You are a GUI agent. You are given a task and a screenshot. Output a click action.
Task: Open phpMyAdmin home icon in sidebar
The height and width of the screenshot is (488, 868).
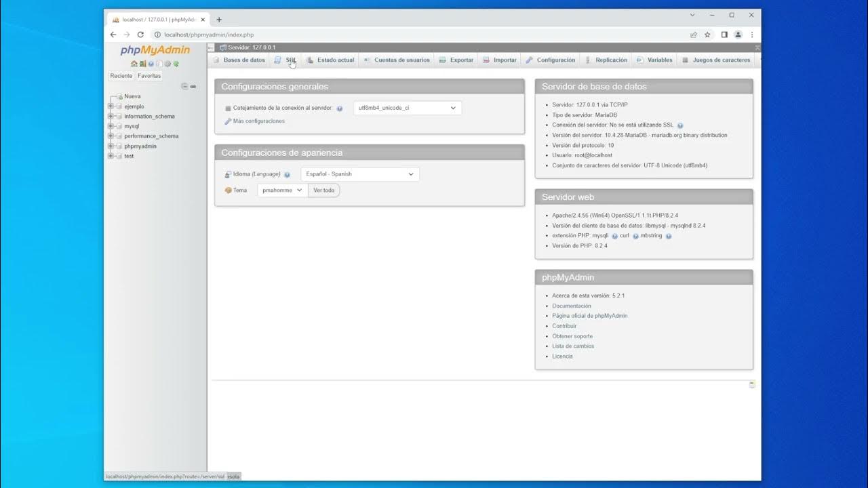(x=134, y=64)
